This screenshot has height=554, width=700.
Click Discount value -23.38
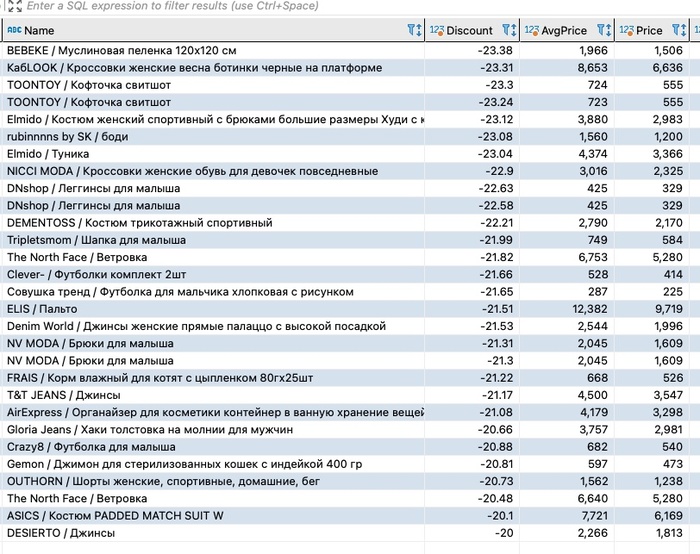click(x=495, y=50)
